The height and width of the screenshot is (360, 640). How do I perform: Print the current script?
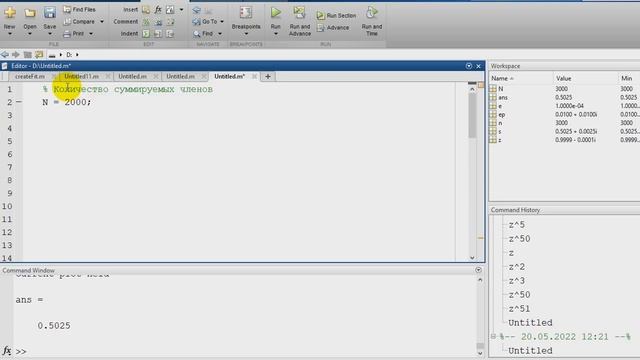coord(74,34)
